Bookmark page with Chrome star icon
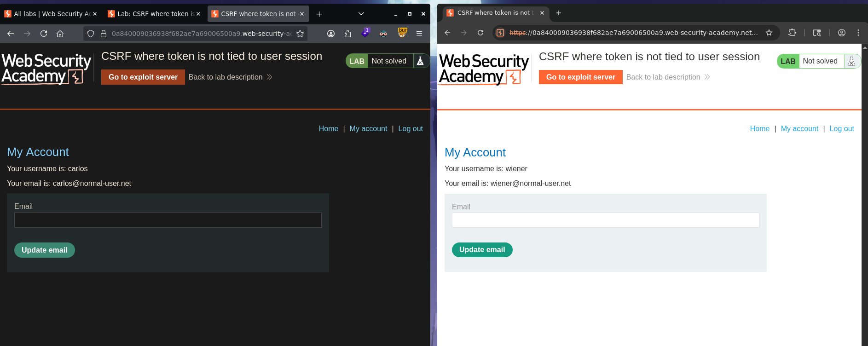Screen dimensions: 868x346 [769, 33]
